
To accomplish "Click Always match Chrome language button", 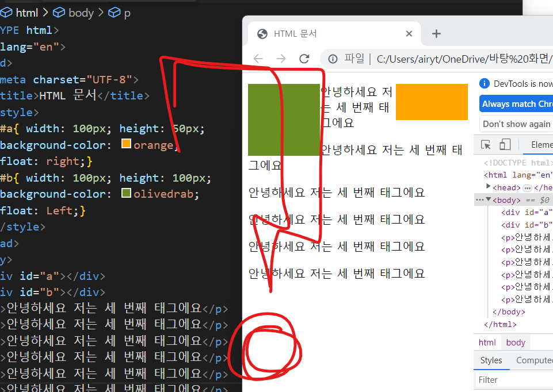I will tap(516, 104).
